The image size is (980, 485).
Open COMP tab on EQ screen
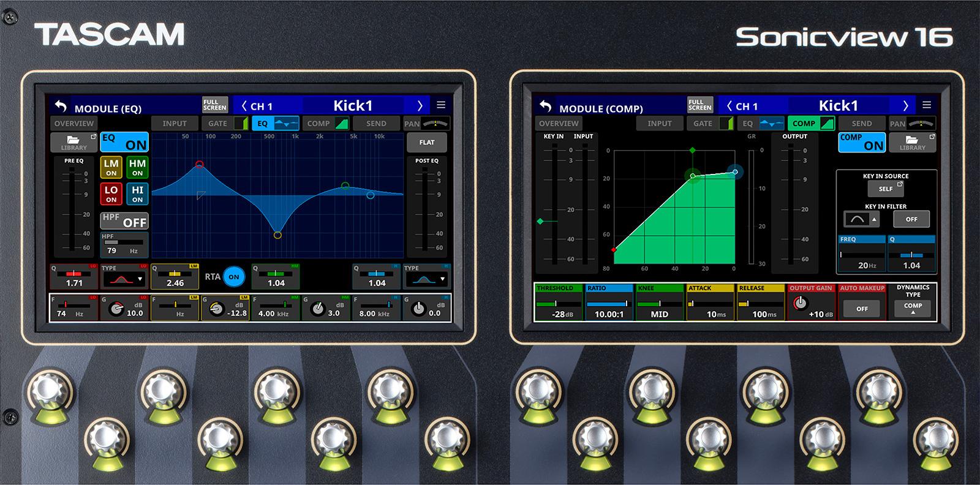pyautogui.click(x=326, y=123)
